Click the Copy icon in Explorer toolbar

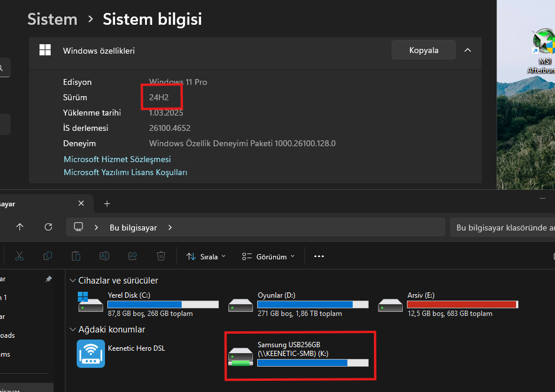point(47,256)
